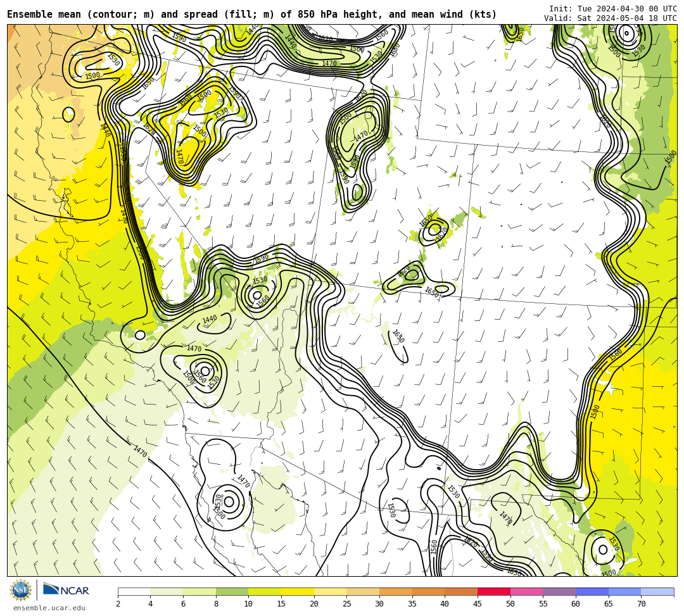Click the colorbar tick label 60
This screenshot has width=684, height=616.
click(x=576, y=604)
